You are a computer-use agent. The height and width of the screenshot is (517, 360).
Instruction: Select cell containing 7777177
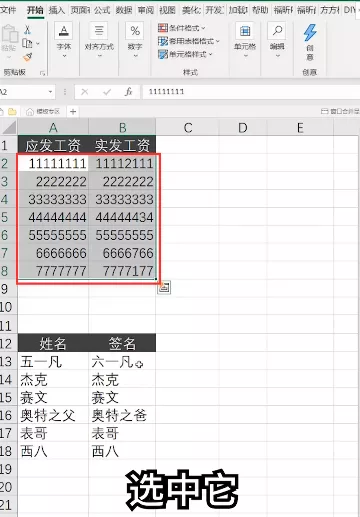click(x=122, y=271)
